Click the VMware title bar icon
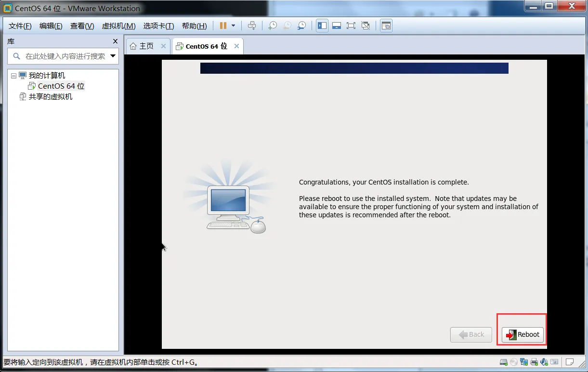The image size is (588, 372). (x=7, y=8)
